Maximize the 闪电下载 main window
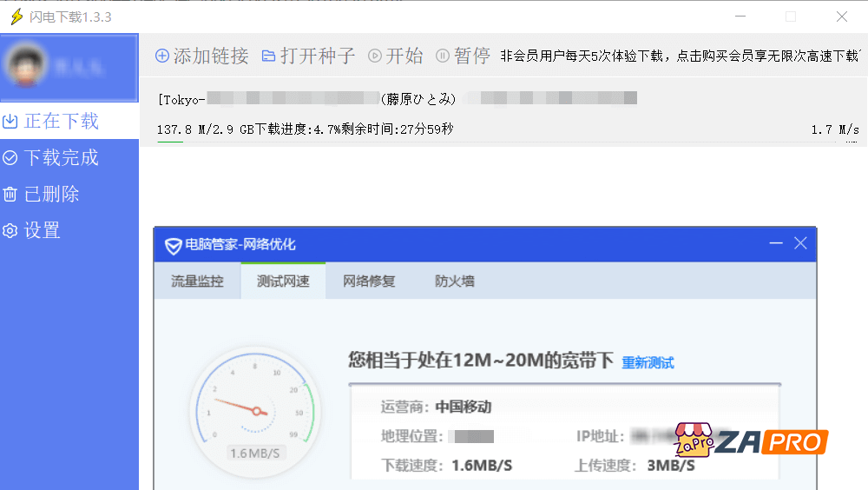Viewport: 868px width, 490px height. click(791, 17)
